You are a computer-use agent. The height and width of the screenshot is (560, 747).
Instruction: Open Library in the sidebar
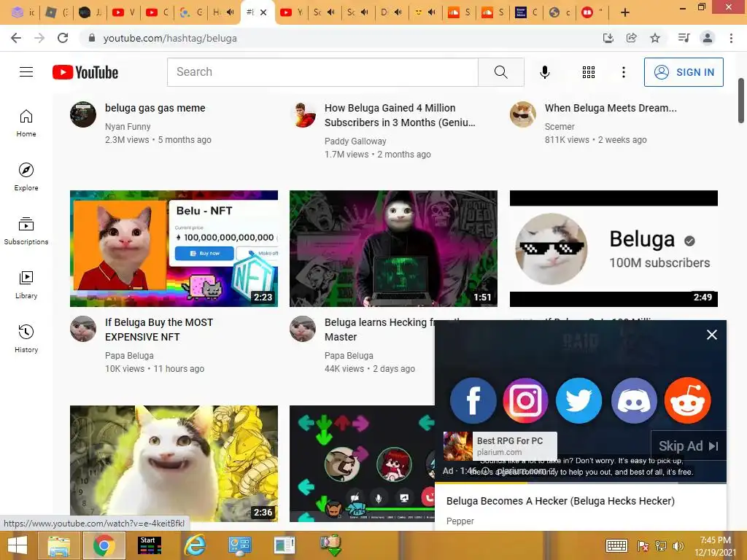click(26, 284)
